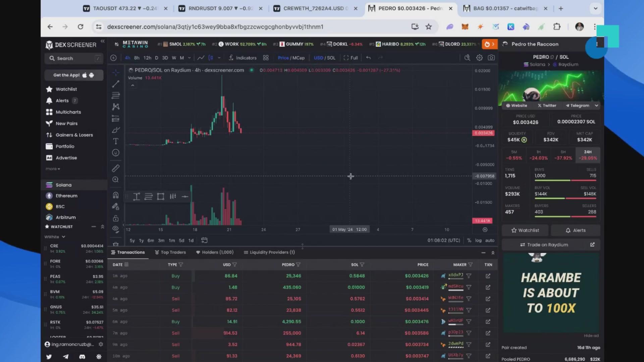This screenshot has height=362, width=644.
Task: Take chart snapshot with camera icon
Action: [491, 58]
